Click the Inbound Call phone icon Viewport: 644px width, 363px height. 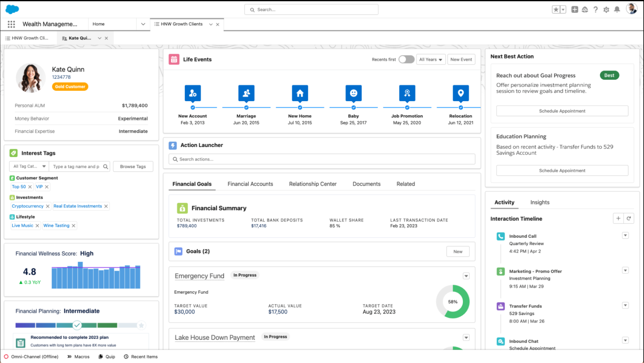500,236
